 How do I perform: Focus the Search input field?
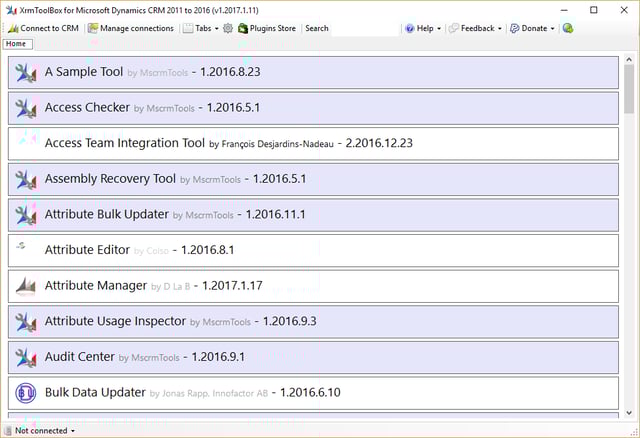(x=364, y=28)
